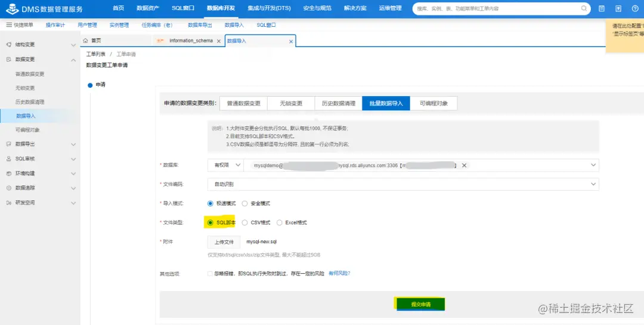Click the 上传文件 upload button

[224, 242]
